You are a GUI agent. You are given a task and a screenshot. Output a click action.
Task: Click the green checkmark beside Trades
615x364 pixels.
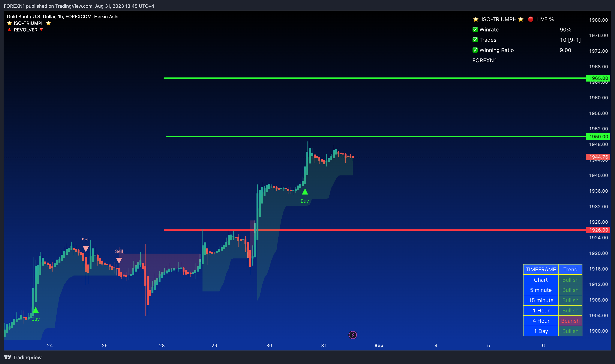[x=475, y=40]
